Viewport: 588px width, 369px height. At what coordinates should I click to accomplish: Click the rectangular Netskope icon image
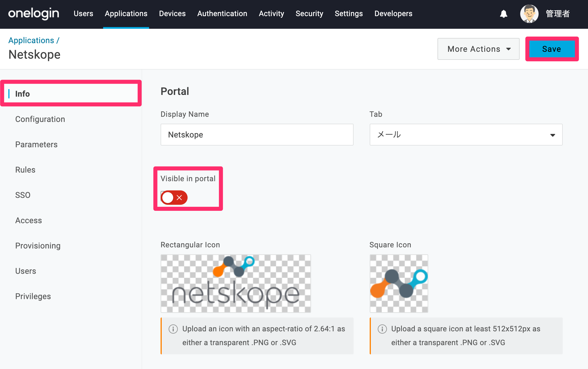point(236,283)
